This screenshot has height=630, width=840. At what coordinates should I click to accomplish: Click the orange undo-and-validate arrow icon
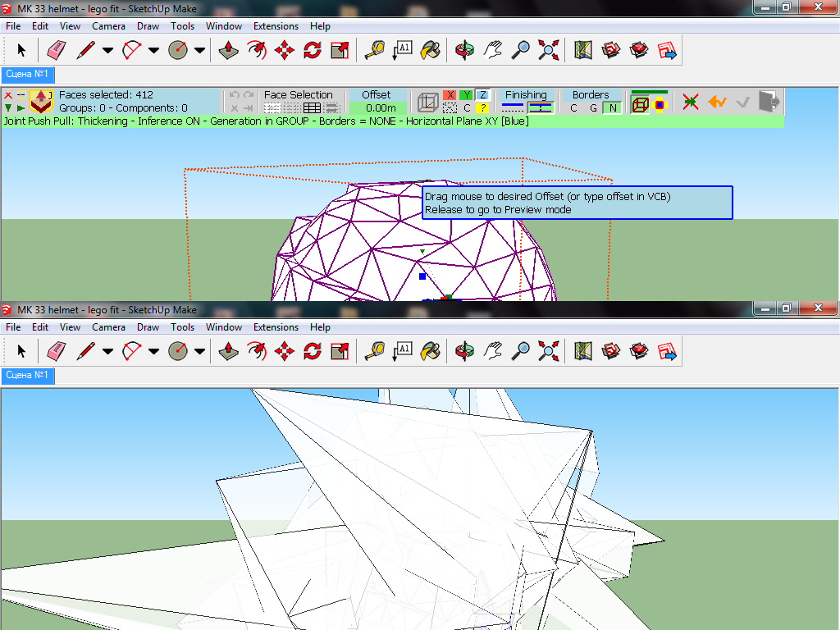tap(717, 102)
